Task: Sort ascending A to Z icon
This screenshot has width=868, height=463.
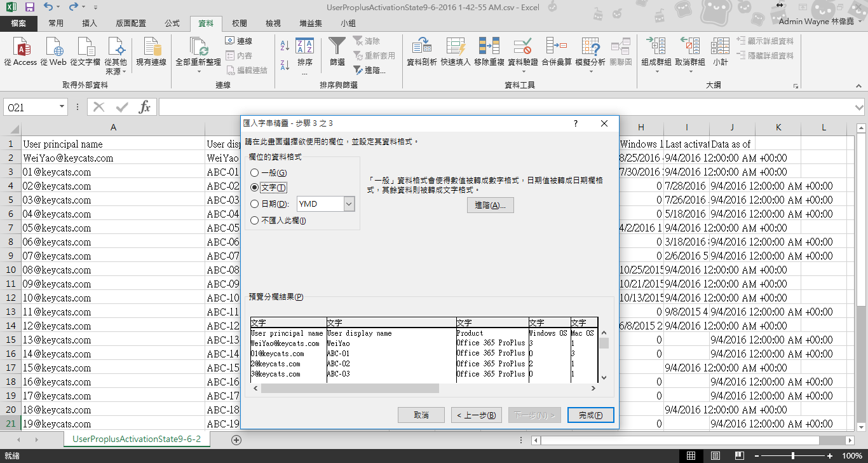Action: pyautogui.click(x=285, y=46)
